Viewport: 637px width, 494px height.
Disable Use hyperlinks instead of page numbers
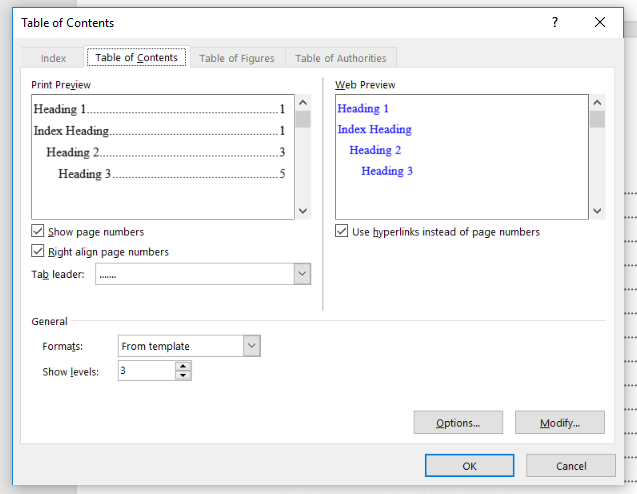tap(342, 232)
